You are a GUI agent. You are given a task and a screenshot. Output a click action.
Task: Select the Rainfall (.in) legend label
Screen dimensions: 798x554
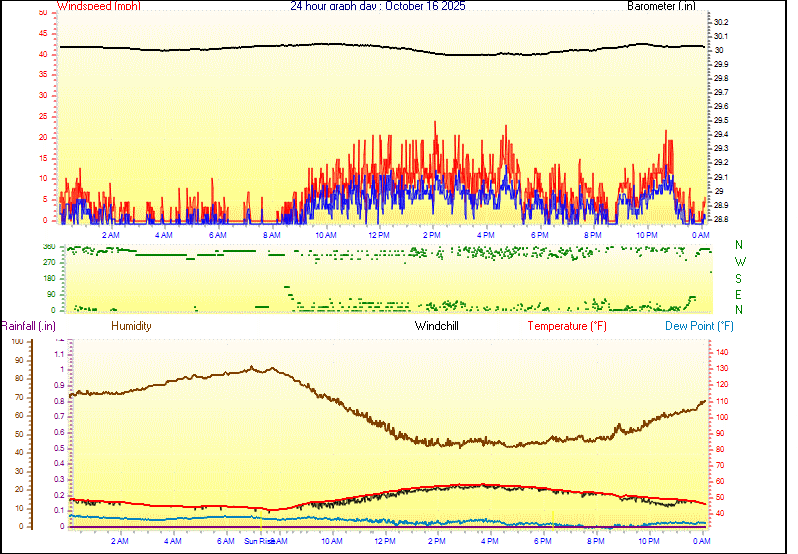28,326
